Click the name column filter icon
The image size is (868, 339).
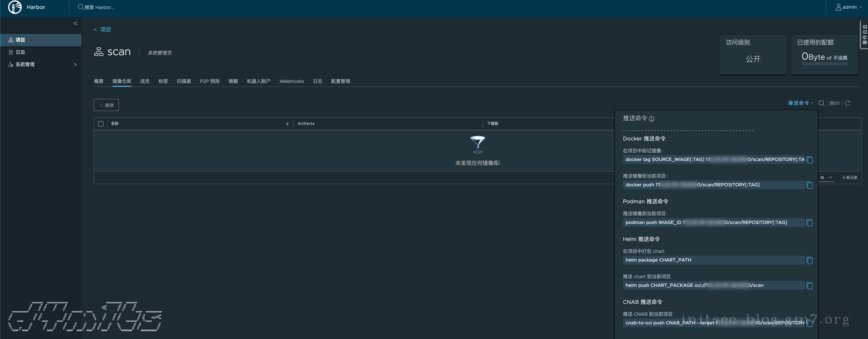[287, 124]
